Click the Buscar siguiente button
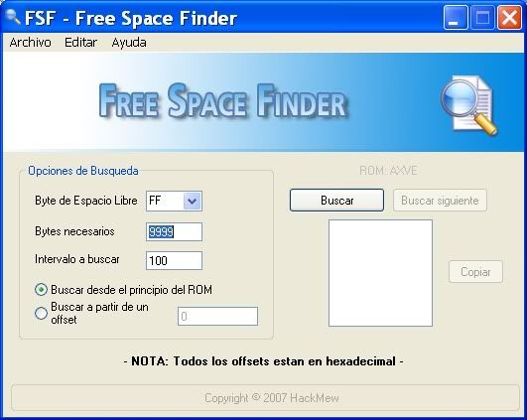Screen dimensions: 527x420 point(440,201)
